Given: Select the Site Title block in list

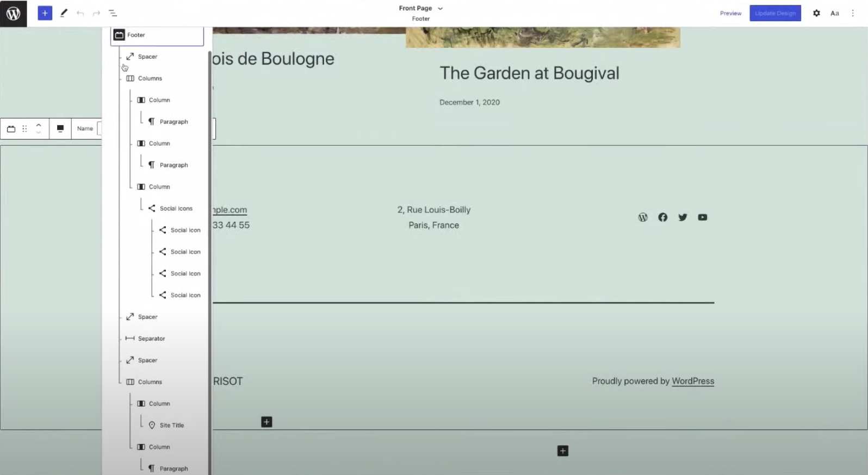Looking at the screenshot, I should coord(171,426).
